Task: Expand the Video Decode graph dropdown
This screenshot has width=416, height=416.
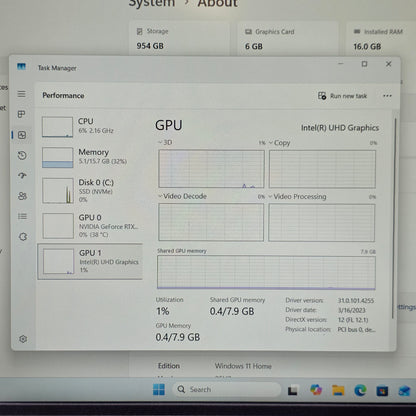Action: pos(182,196)
